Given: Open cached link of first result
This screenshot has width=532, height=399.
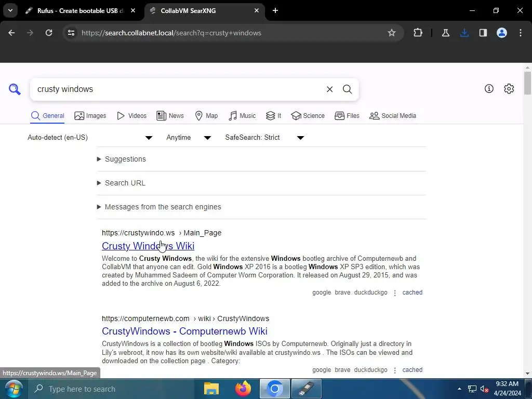Looking at the screenshot, I should tap(412, 292).
